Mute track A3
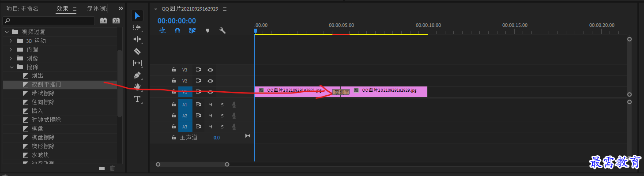The image size is (644, 176). point(211,127)
